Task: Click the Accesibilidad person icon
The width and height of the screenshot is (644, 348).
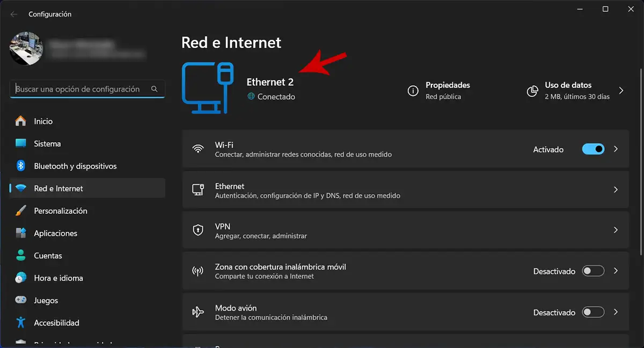Action: tap(21, 323)
